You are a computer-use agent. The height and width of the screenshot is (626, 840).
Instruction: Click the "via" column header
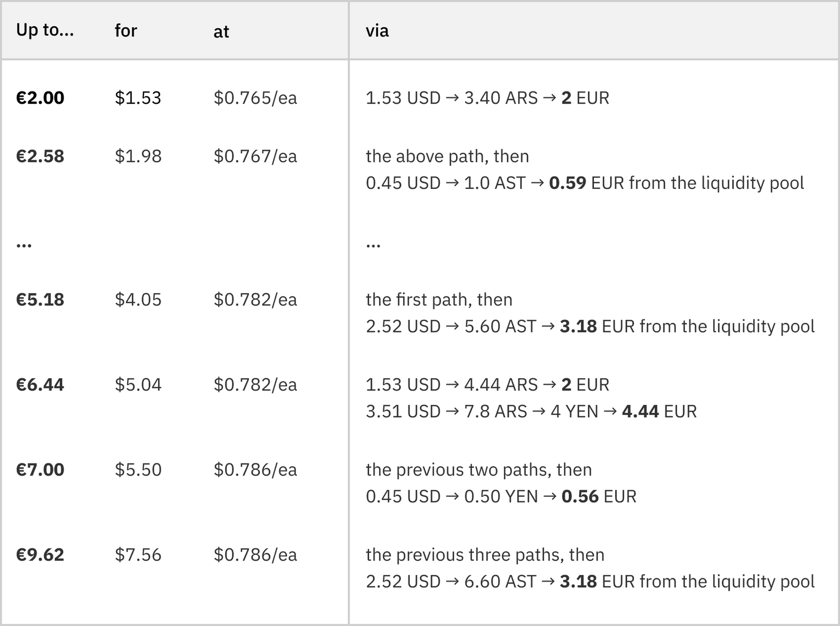pos(377,31)
